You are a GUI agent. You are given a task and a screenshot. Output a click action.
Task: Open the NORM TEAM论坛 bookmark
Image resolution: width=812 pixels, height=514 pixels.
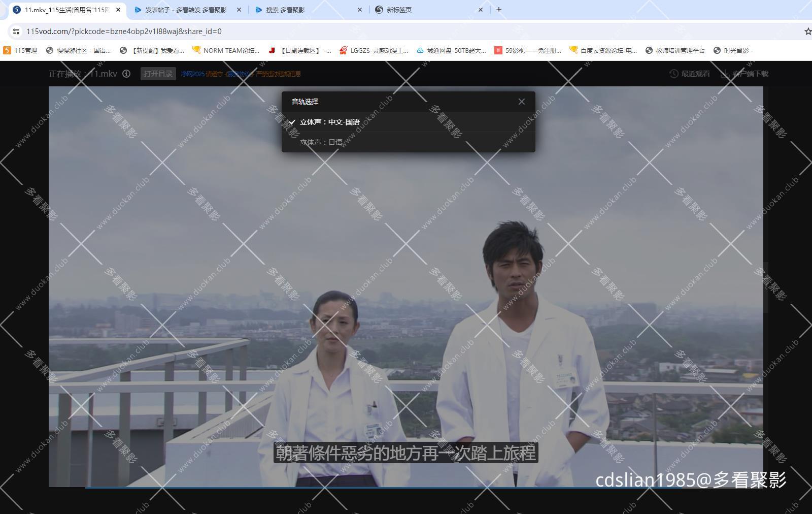click(226, 50)
